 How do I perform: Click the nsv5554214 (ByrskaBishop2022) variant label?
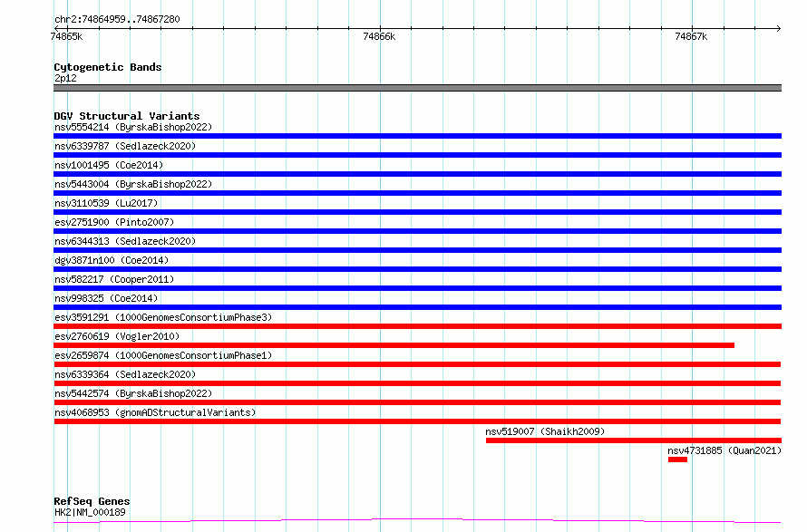tap(133, 127)
